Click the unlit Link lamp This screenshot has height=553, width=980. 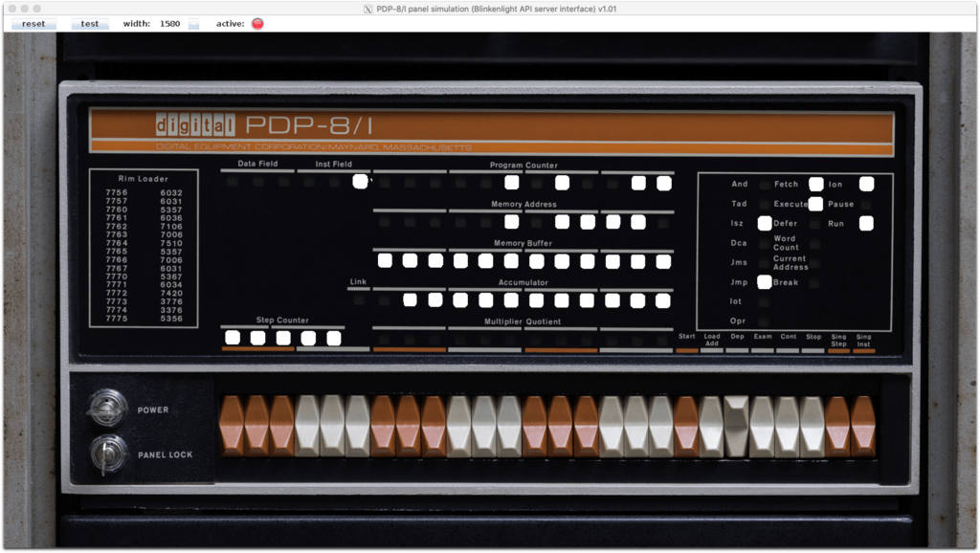(359, 300)
